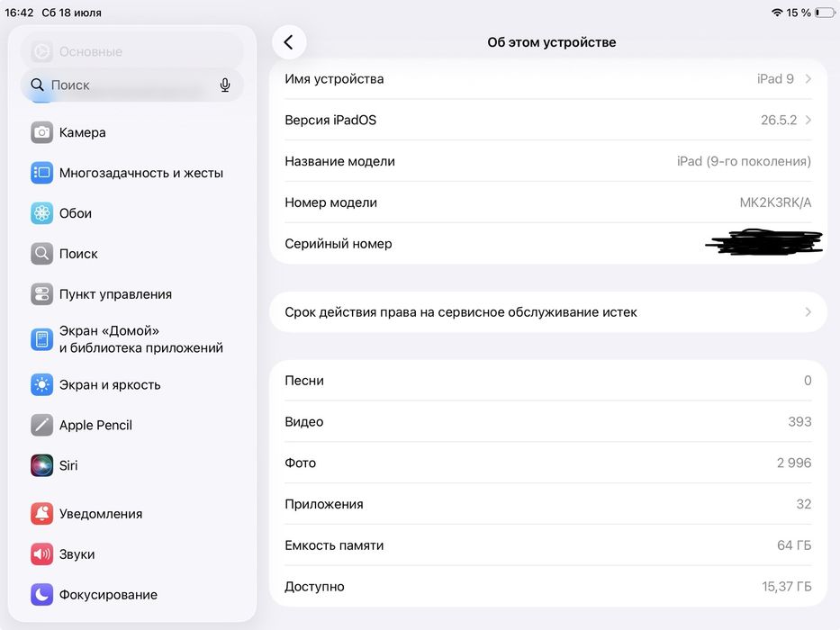840x630 pixels.
Task: Open 'Срок действия права на сервисное обслуживание истек'
Action: [x=548, y=311]
